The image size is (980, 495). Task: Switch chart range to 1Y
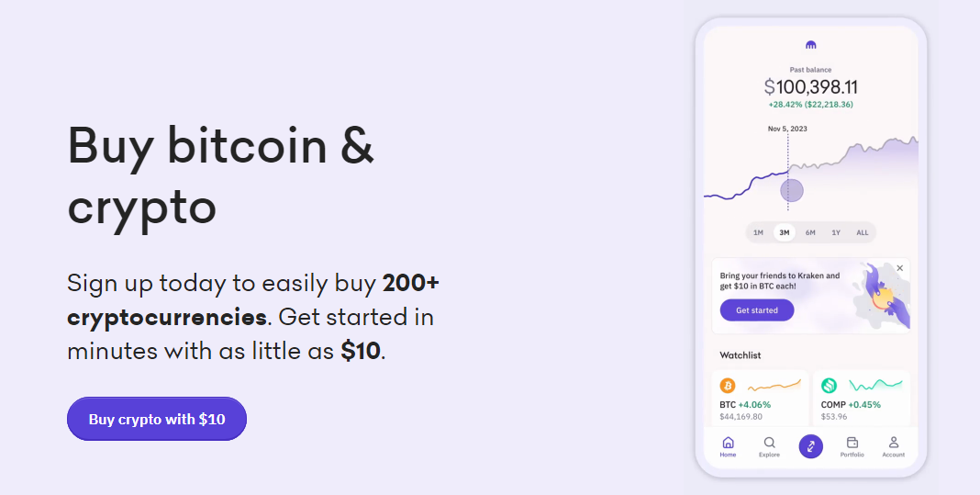click(x=836, y=232)
